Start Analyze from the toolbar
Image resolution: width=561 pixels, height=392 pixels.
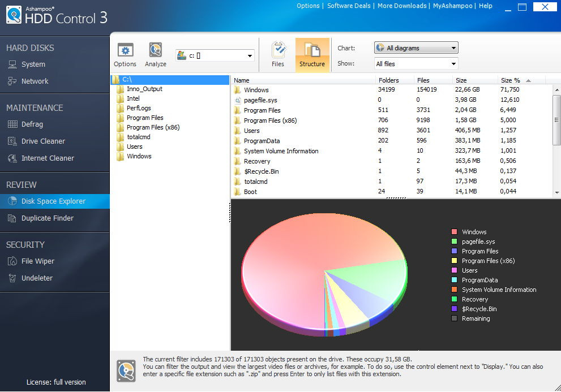155,54
